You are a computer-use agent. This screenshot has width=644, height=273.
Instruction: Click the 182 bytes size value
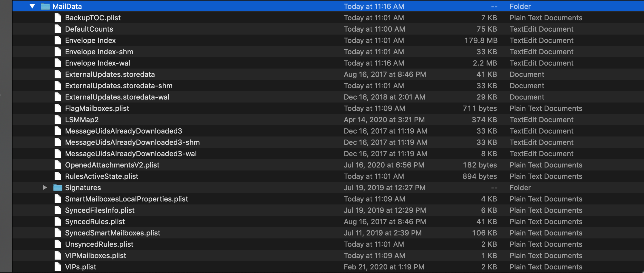[x=480, y=165]
